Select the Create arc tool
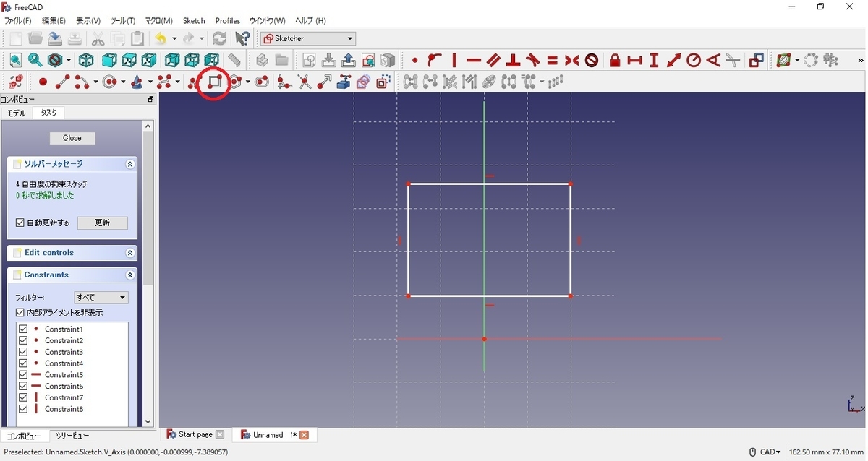This screenshot has width=868, height=461. 82,82
